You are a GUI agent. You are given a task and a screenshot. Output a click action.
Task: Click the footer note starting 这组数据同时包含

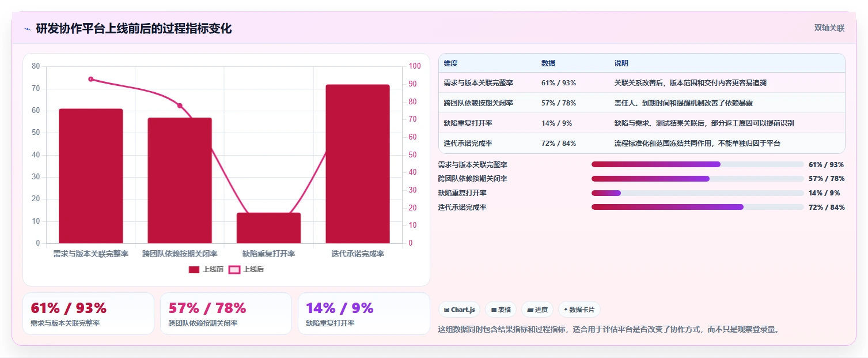click(608, 329)
